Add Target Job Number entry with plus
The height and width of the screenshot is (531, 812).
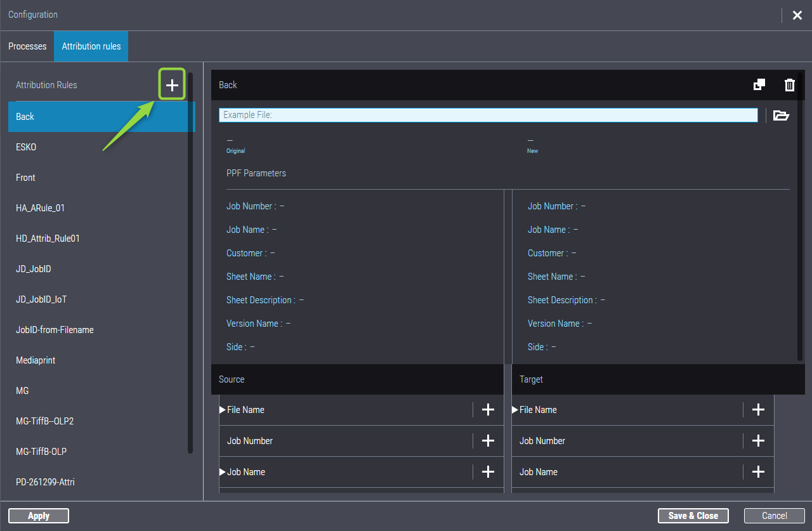pos(758,441)
